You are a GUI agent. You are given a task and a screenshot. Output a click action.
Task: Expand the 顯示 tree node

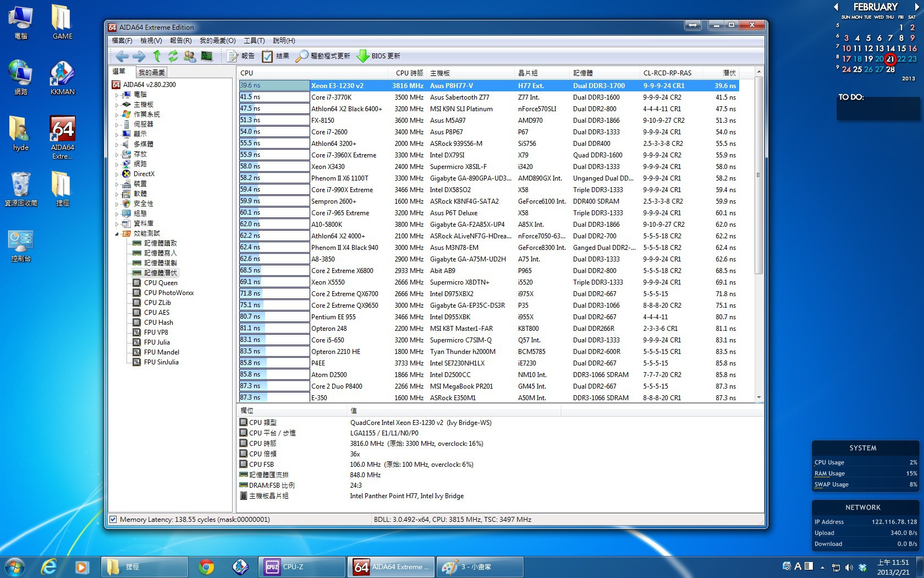point(117,134)
